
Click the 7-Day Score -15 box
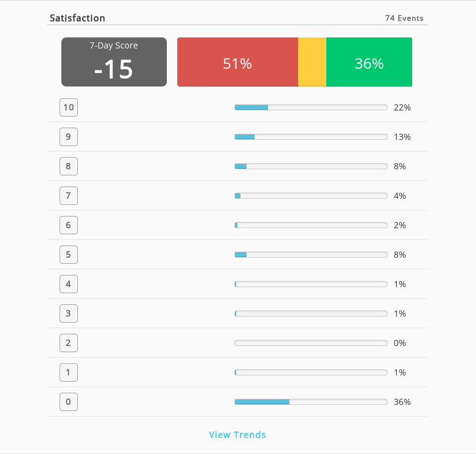coord(114,62)
